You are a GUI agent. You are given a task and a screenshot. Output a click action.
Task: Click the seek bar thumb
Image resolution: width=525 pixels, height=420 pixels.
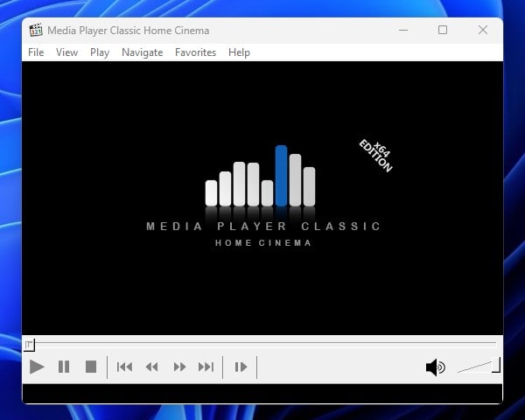point(29,345)
